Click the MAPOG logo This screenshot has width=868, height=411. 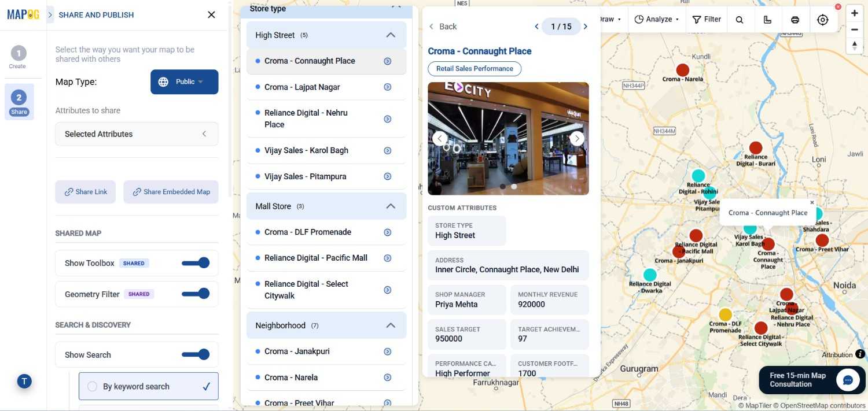[23, 14]
